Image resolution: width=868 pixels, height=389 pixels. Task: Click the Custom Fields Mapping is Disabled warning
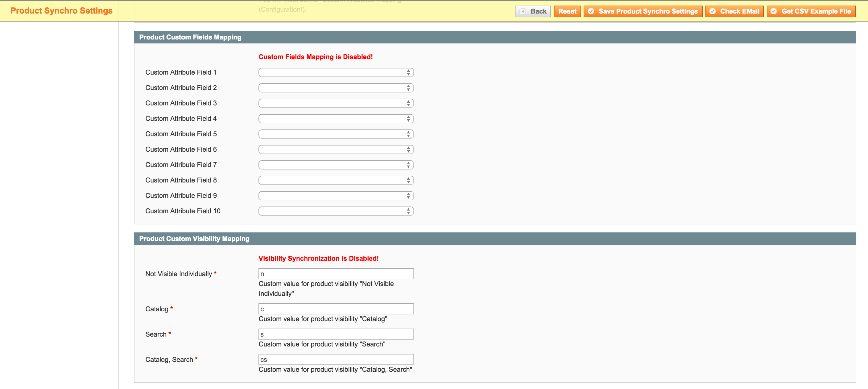click(x=315, y=57)
